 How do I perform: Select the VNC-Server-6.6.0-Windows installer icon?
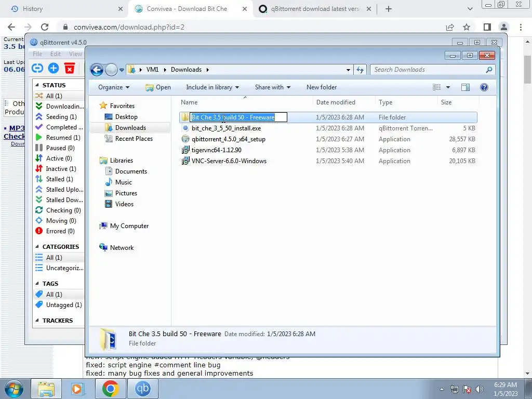coord(185,161)
